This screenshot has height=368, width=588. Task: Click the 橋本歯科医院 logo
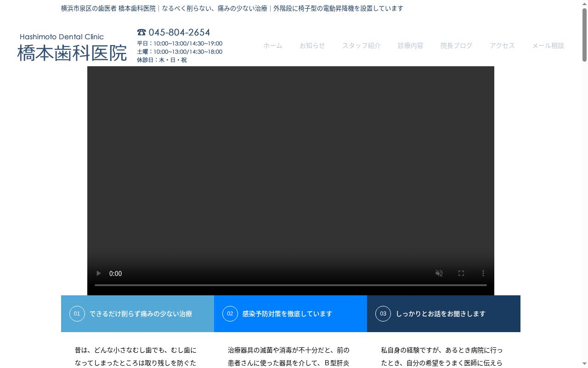click(x=72, y=47)
